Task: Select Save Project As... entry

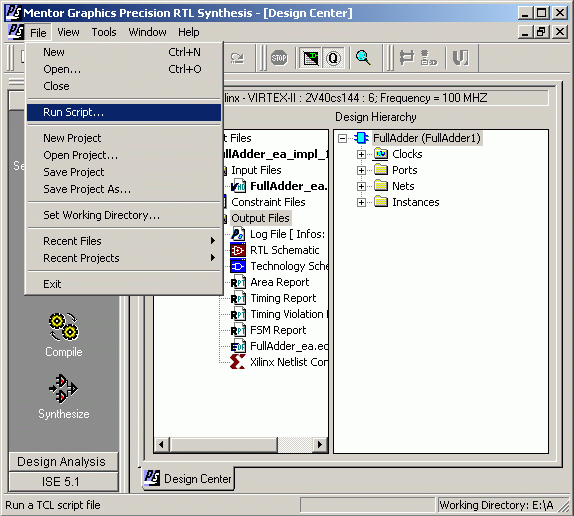Action: tap(124, 189)
